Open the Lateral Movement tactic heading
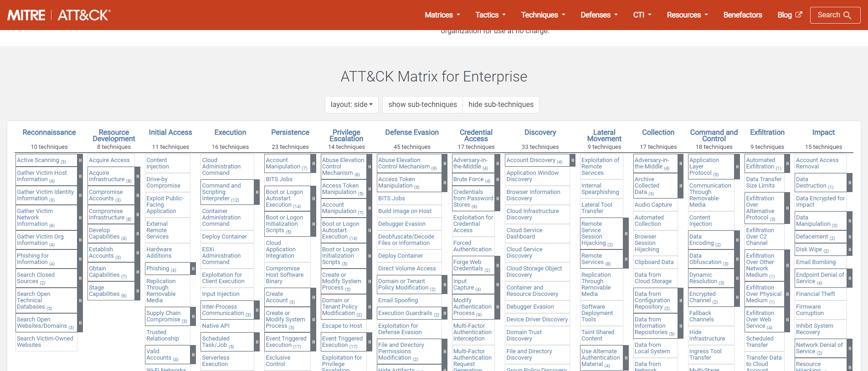The height and width of the screenshot is (371, 868). (604, 136)
